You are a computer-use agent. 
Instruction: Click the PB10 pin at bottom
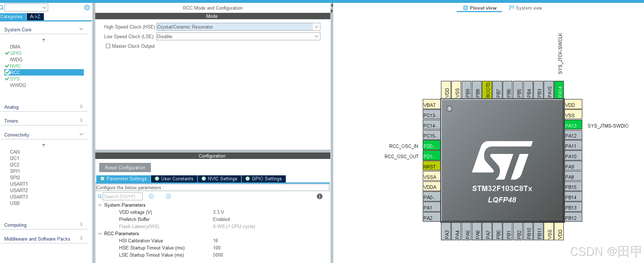tap(529, 231)
